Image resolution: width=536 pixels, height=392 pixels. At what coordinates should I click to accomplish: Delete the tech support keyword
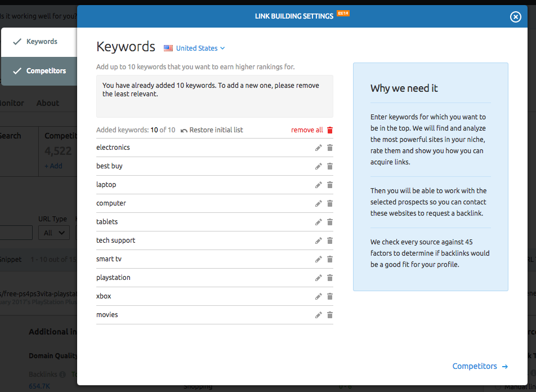[x=330, y=241]
